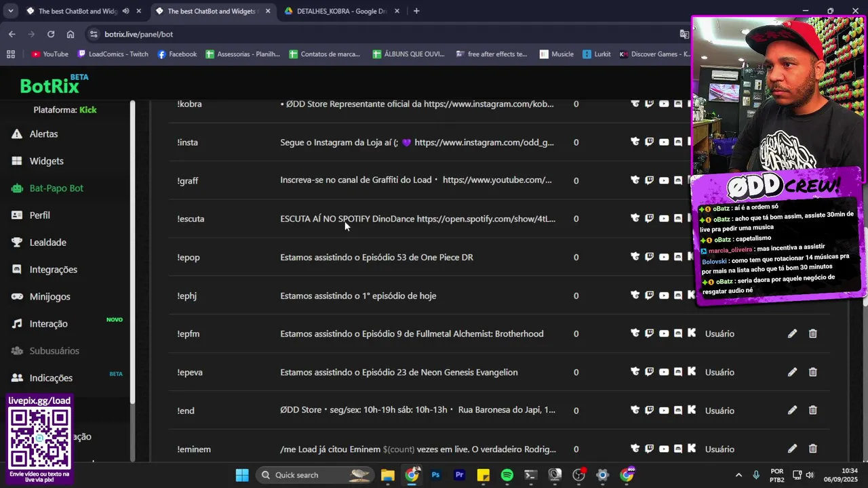Open the YouTube bookmark
The image size is (868, 488).
coord(50,54)
